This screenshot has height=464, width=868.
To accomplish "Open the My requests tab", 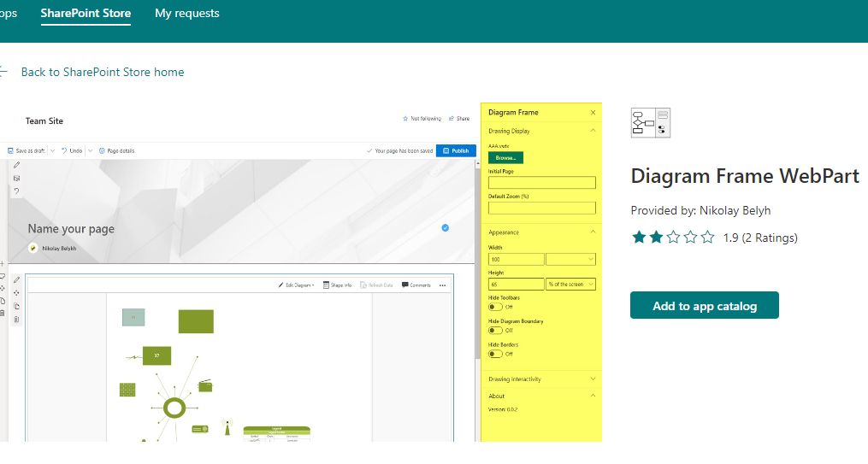I will coord(187,14).
